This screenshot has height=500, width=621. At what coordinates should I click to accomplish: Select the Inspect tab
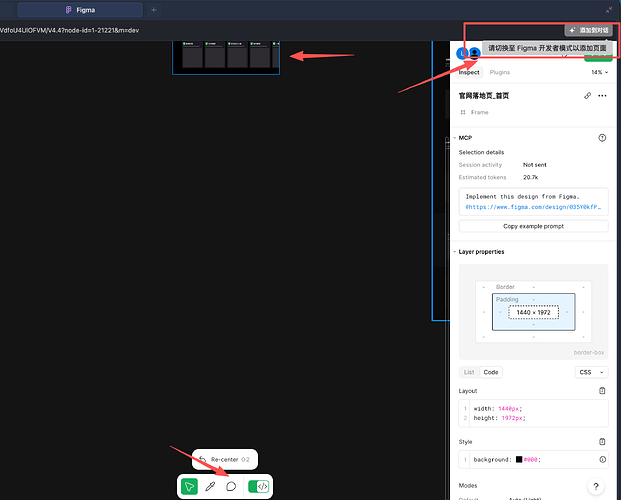click(469, 73)
